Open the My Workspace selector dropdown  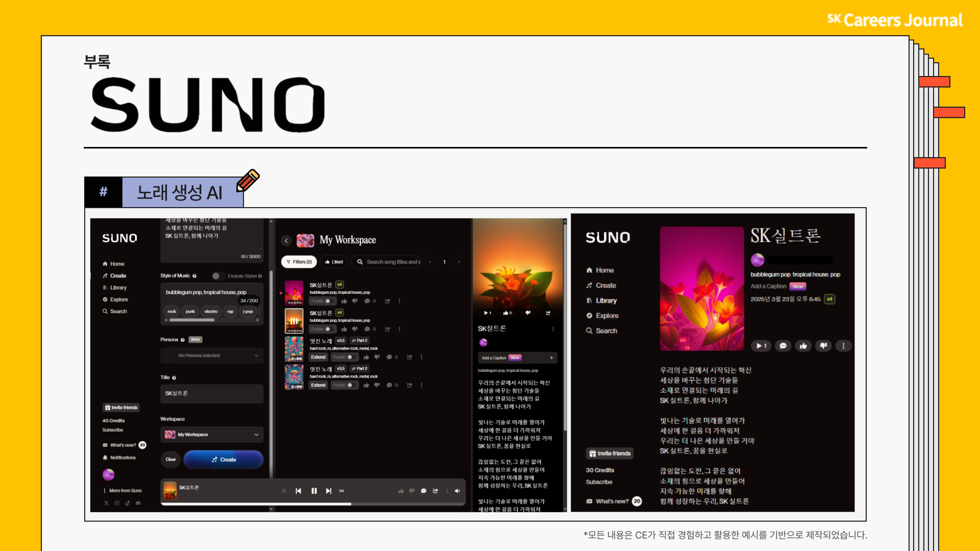[x=212, y=435]
